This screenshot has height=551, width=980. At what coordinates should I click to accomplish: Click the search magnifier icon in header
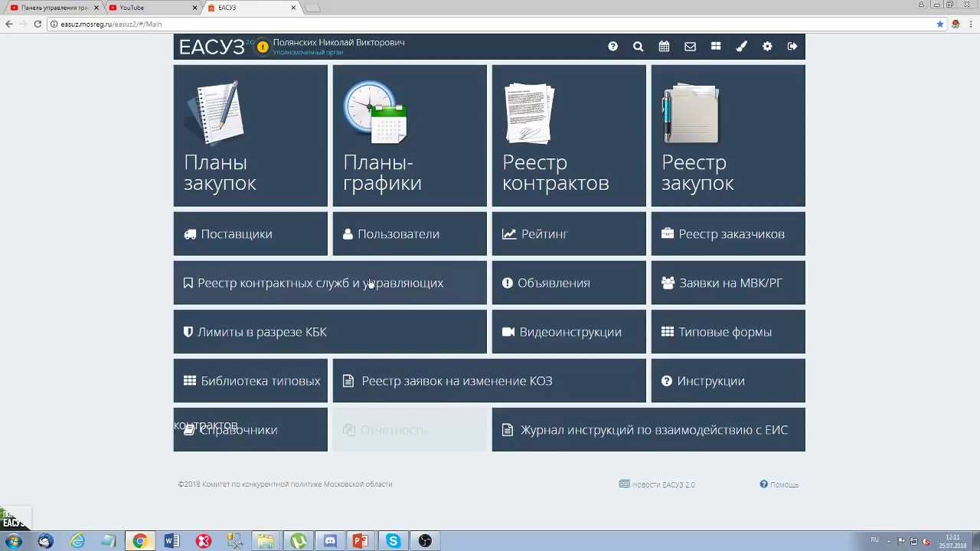[638, 47]
